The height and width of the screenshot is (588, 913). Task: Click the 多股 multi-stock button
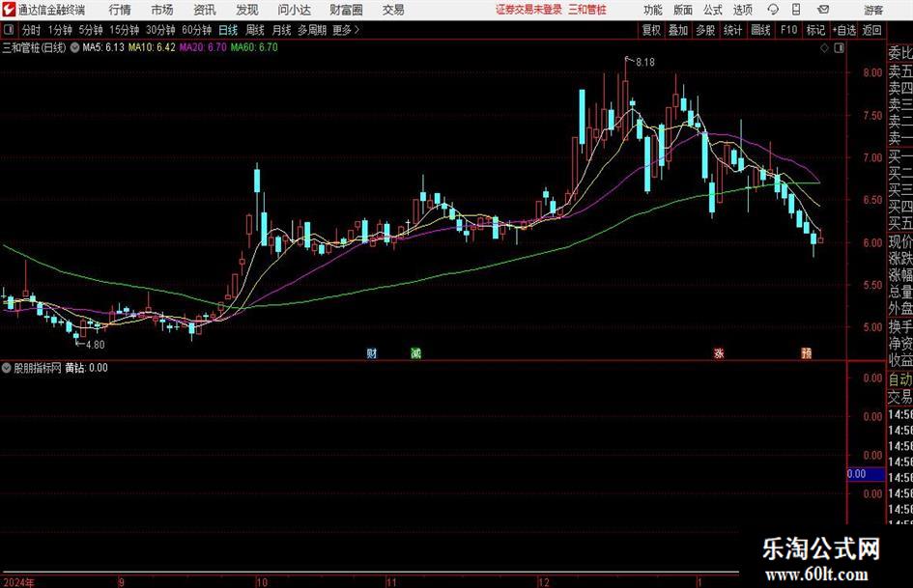[705, 30]
